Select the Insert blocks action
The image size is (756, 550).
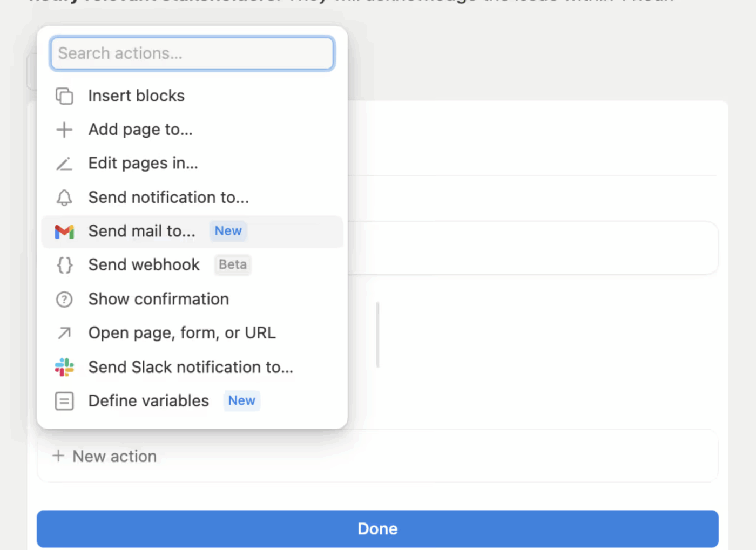(136, 96)
